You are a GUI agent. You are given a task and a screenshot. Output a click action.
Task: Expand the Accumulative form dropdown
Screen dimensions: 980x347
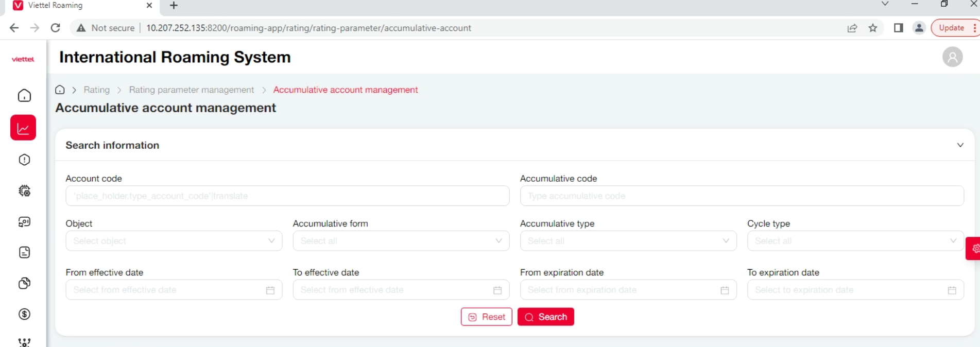[x=401, y=241]
